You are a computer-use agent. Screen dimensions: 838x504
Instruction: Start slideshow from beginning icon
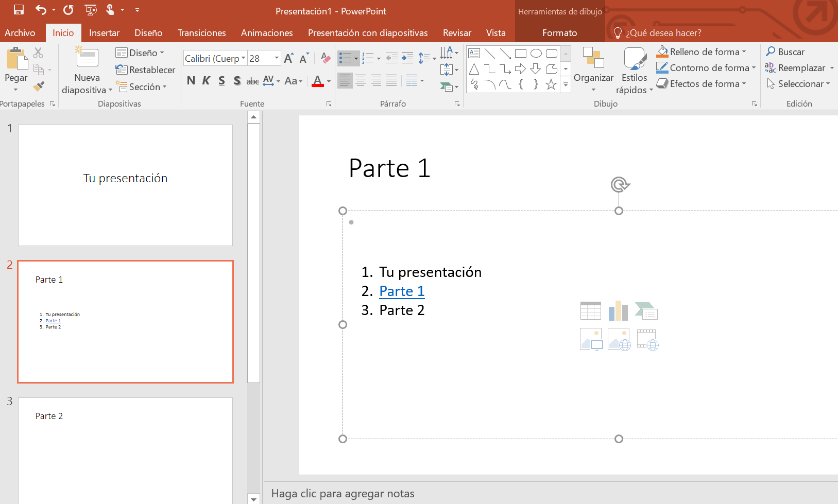pyautogui.click(x=91, y=10)
